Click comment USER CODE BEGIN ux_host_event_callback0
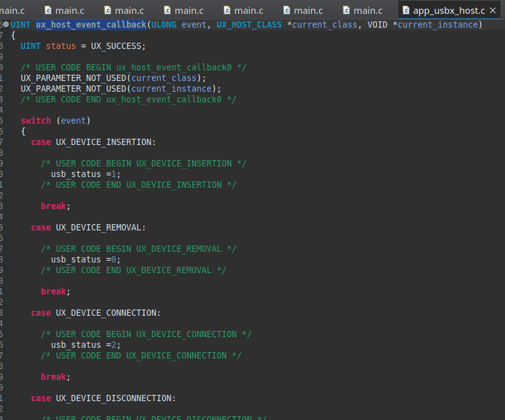 pyautogui.click(x=134, y=67)
